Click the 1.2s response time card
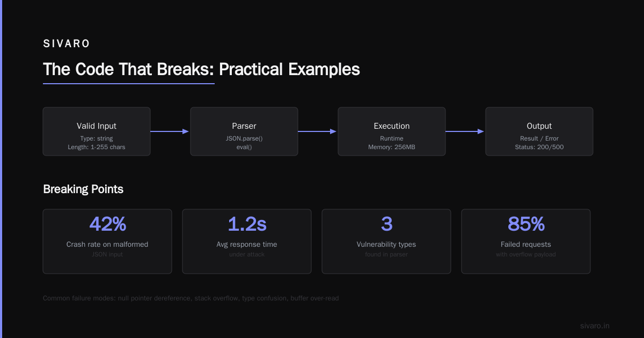Image resolution: width=644 pixels, height=338 pixels. pos(247,241)
